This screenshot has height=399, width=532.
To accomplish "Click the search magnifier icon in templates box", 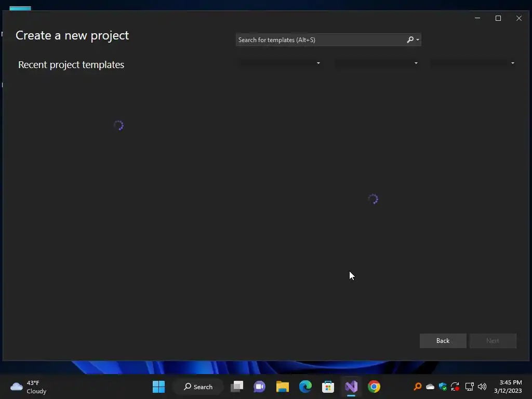I will [x=410, y=39].
